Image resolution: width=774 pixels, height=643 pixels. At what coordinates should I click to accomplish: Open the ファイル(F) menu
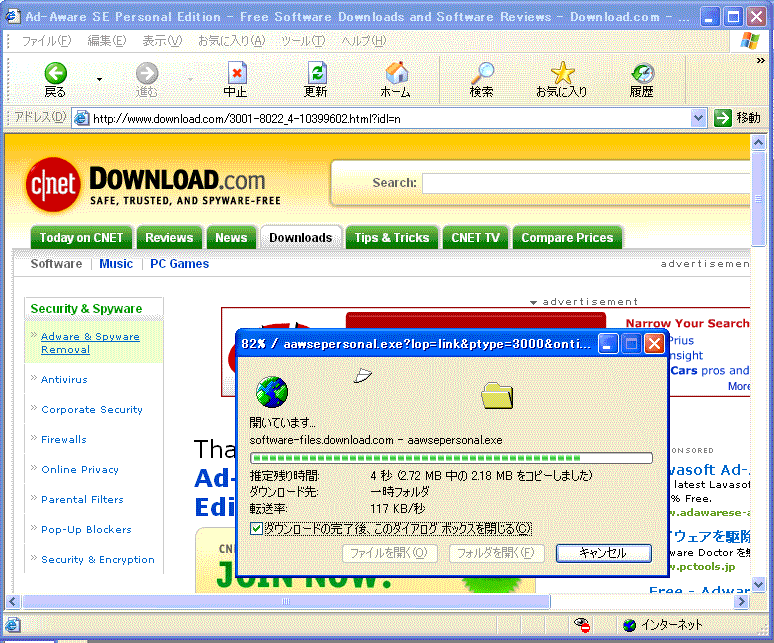(x=46, y=40)
